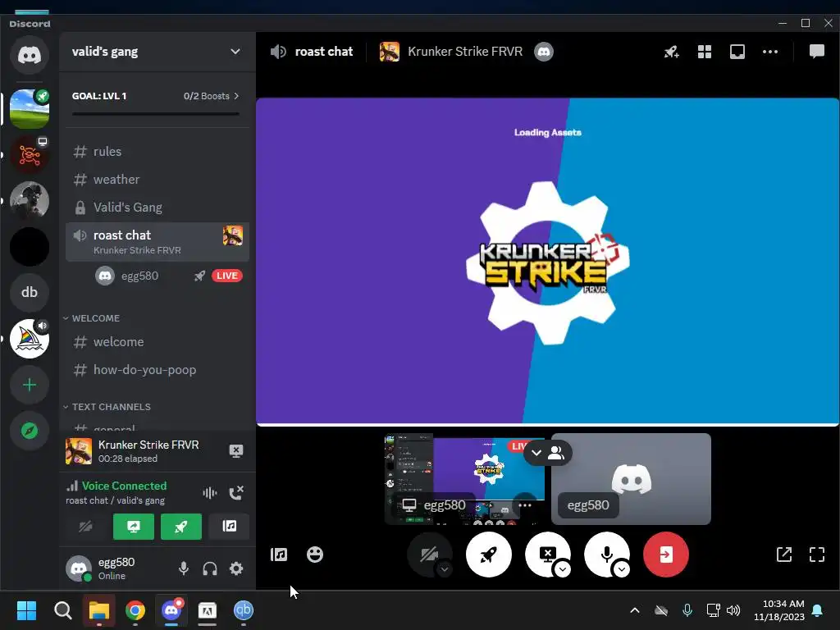The height and width of the screenshot is (630, 840).
Task: Open Voice Connected connection details
Action: coord(124,486)
